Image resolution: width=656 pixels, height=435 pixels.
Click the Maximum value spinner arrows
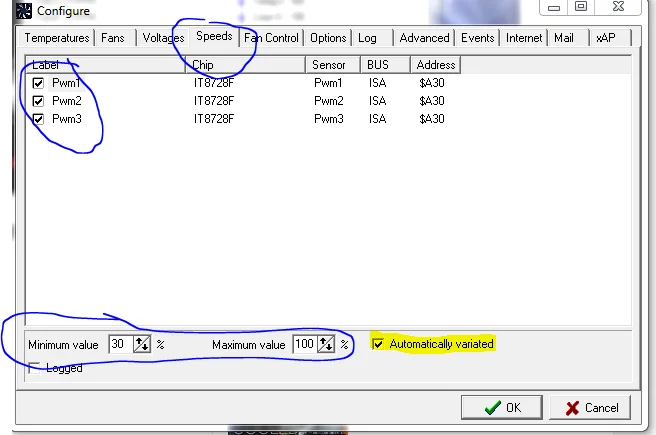coord(326,344)
